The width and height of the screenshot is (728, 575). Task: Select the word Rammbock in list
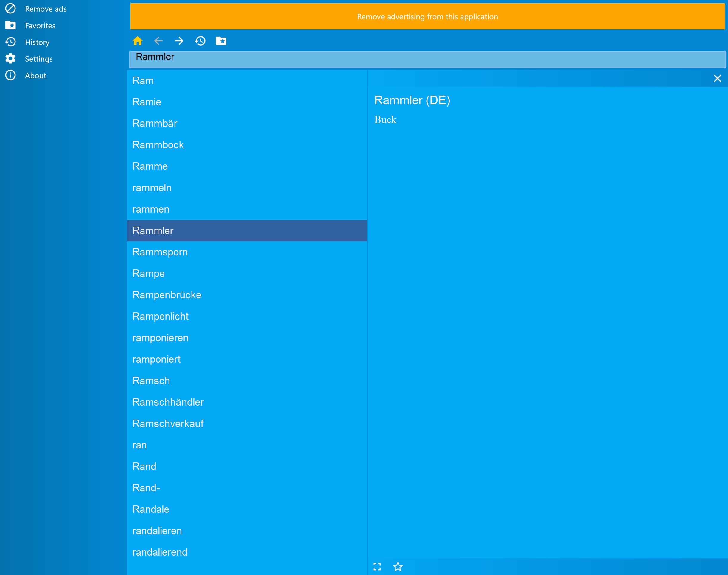coord(158,145)
